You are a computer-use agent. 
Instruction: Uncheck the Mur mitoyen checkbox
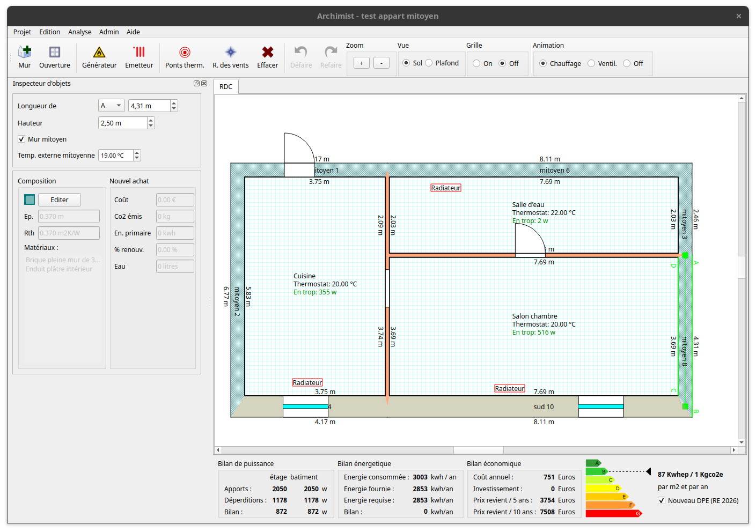pos(21,139)
